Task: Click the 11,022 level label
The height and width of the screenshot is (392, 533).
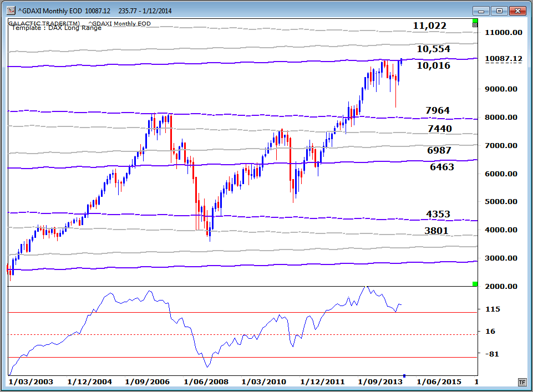Action: pyautogui.click(x=429, y=26)
